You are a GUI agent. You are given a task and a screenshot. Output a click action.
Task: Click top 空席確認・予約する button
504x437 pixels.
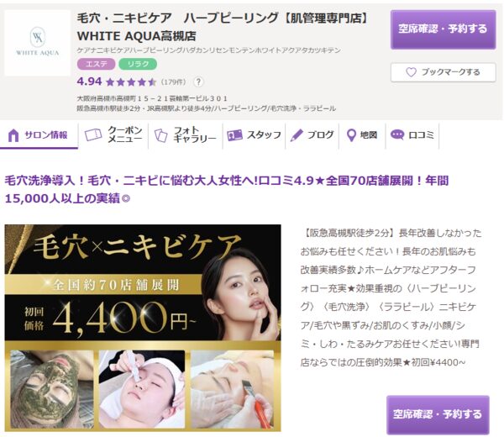click(x=444, y=29)
